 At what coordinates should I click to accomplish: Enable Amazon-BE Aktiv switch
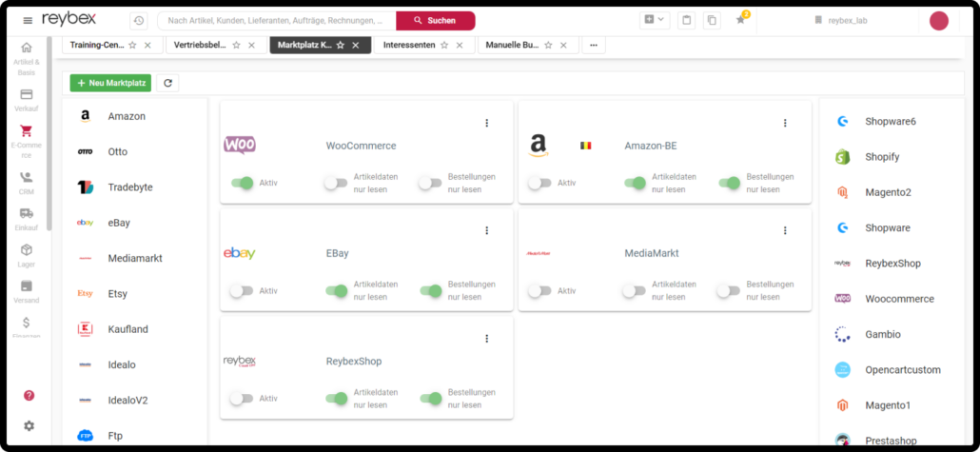[539, 183]
